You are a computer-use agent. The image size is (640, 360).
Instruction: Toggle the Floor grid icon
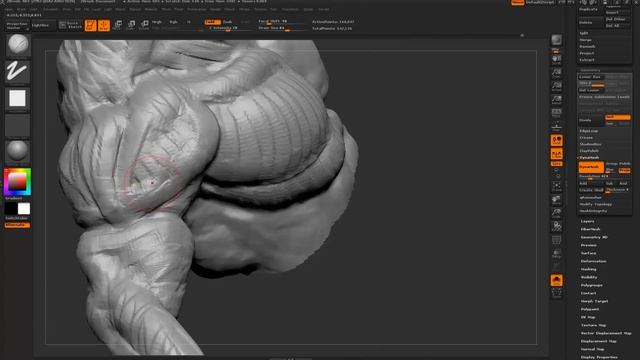[x=557, y=126]
